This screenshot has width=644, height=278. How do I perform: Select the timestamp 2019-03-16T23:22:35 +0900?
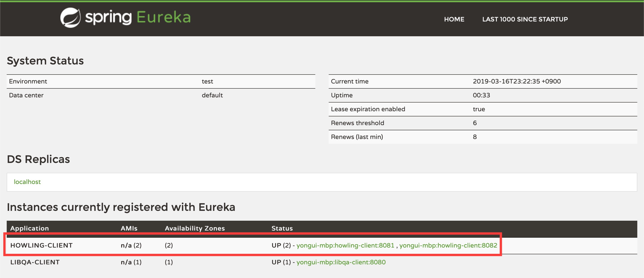tap(517, 81)
